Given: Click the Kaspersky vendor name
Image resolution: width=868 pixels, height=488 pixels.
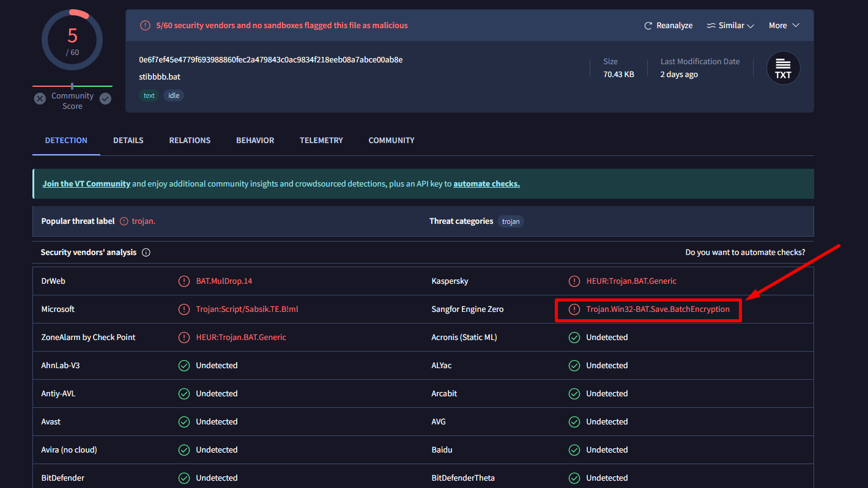Looking at the screenshot, I should [x=450, y=281].
